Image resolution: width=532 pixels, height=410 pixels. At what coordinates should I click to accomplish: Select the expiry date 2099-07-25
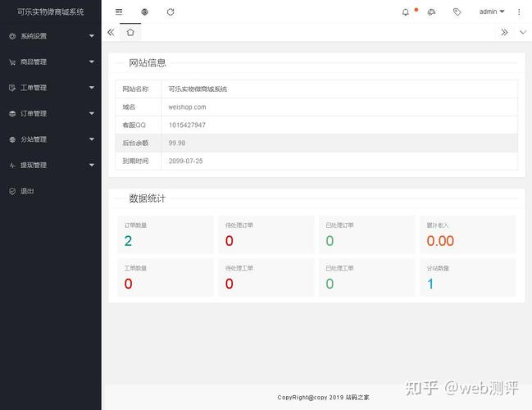point(185,161)
